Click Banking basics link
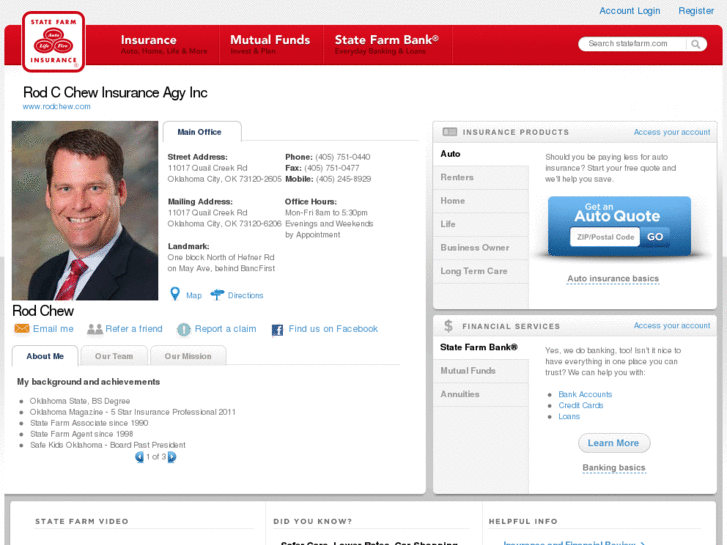This screenshot has height=545, width=727. [x=613, y=468]
